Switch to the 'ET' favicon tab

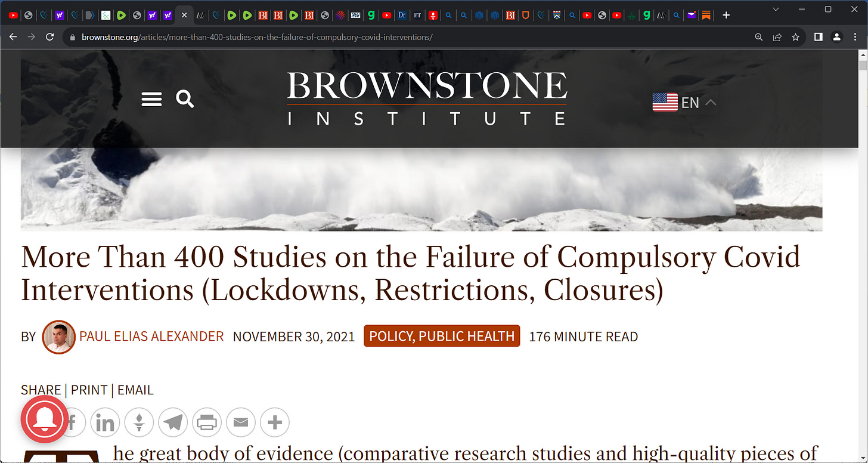(x=417, y=15)
